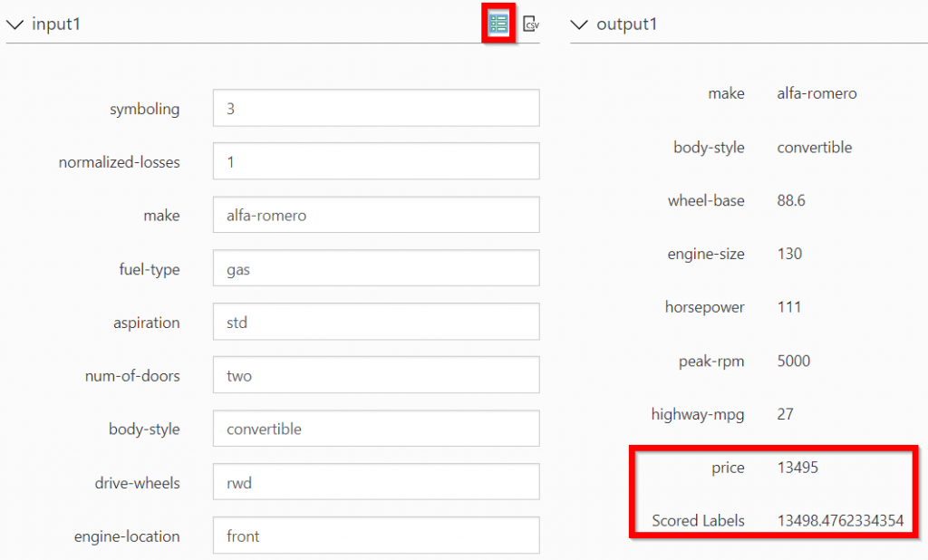Image resolution: width=928 pixels, height=560 pixels.
Task: Click the symboling input field
Action: point(376,108)
